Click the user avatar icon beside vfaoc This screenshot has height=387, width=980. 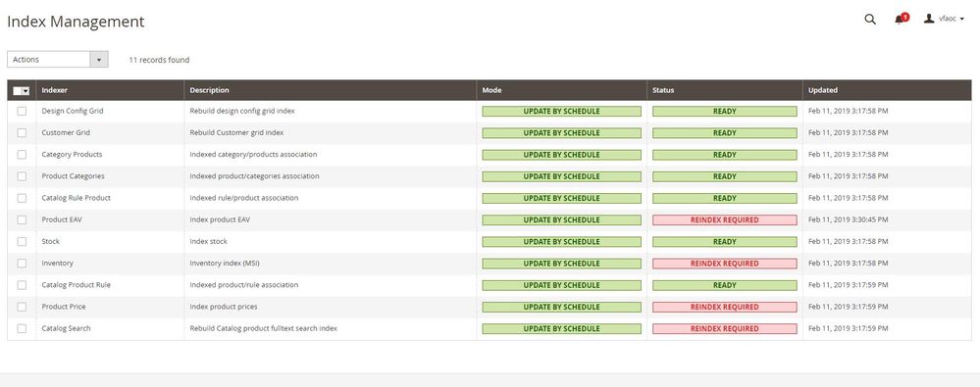(929, 19)
